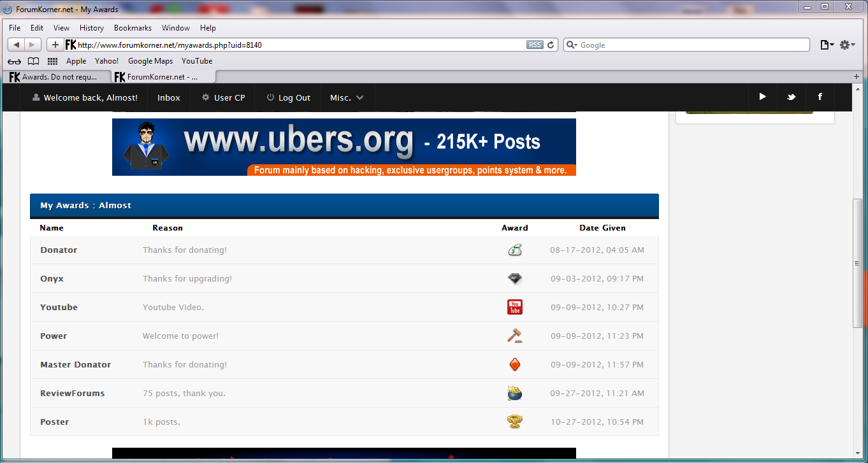868x463 pixels.
Task: Click the date 10-27-2012, 10:54 PM
Action: (x=597, y=422)
